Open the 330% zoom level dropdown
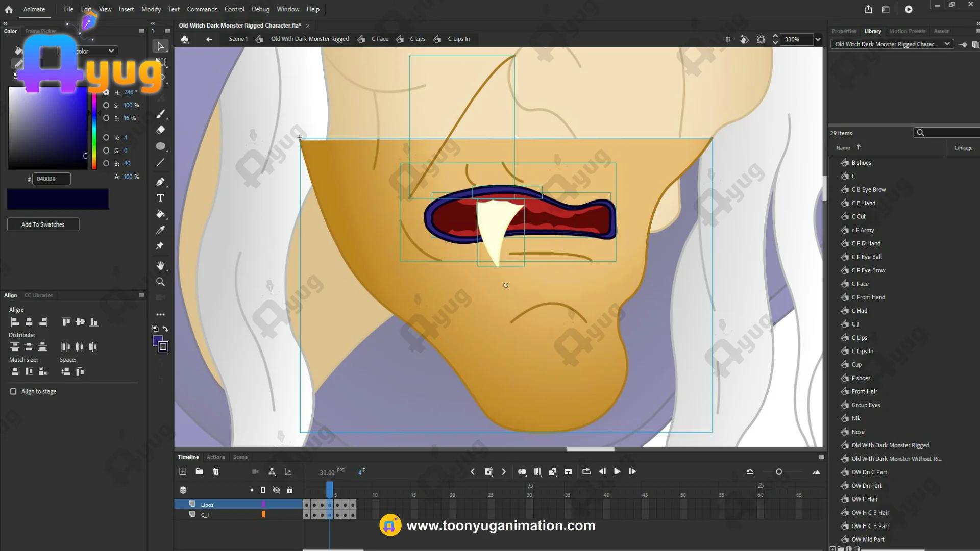This screenshot has width=980, height=551. click(818, 39)
